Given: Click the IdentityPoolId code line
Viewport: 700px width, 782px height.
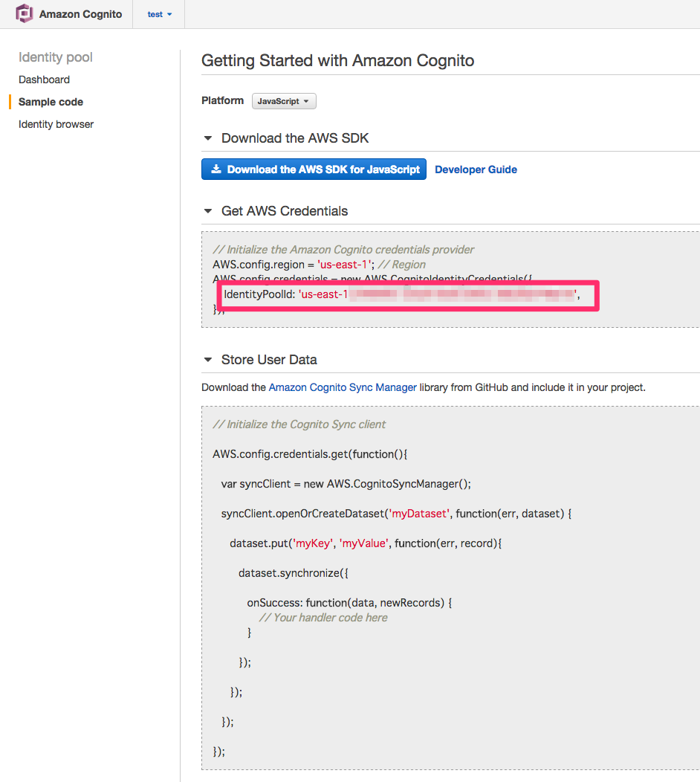Looking at the screenshot, I should coord(402,295).
